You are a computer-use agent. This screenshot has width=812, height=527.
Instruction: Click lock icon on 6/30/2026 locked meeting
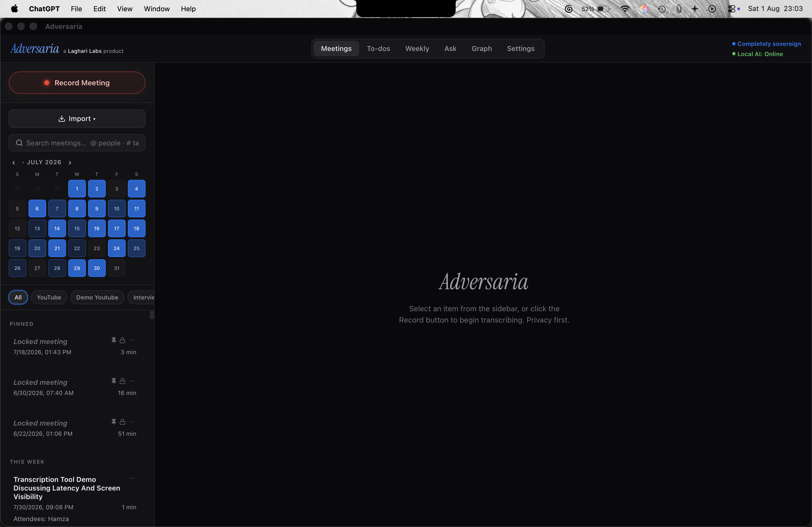[x=122, y=381]
